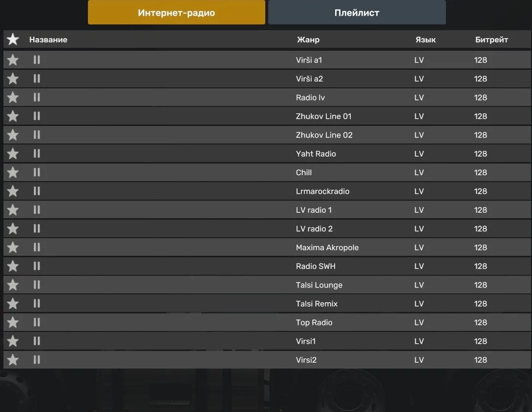The height and width of the screenshot is (412, 532).
Task: Sort by the Жанр column header
Action: coord(308,40)
